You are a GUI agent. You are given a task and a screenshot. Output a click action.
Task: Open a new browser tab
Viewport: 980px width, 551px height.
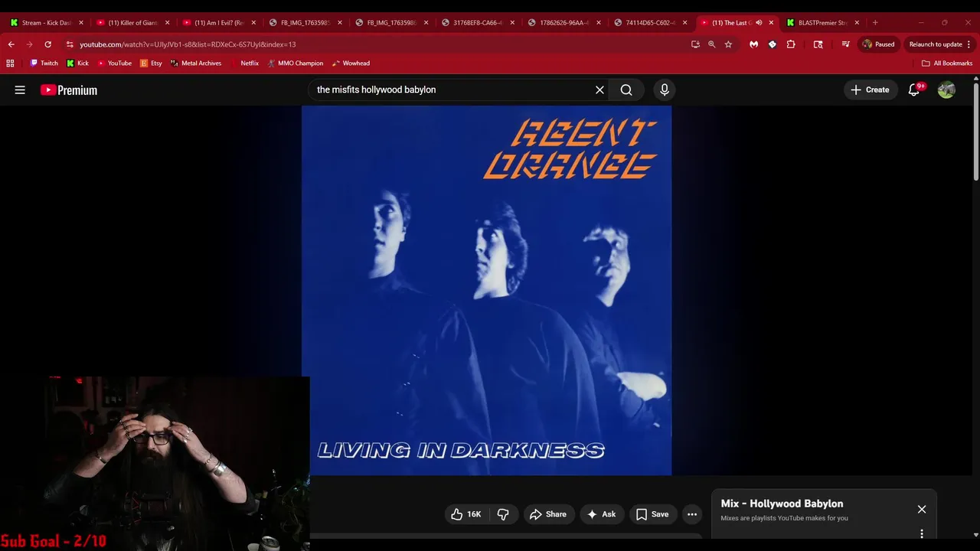tap(875, 23)
